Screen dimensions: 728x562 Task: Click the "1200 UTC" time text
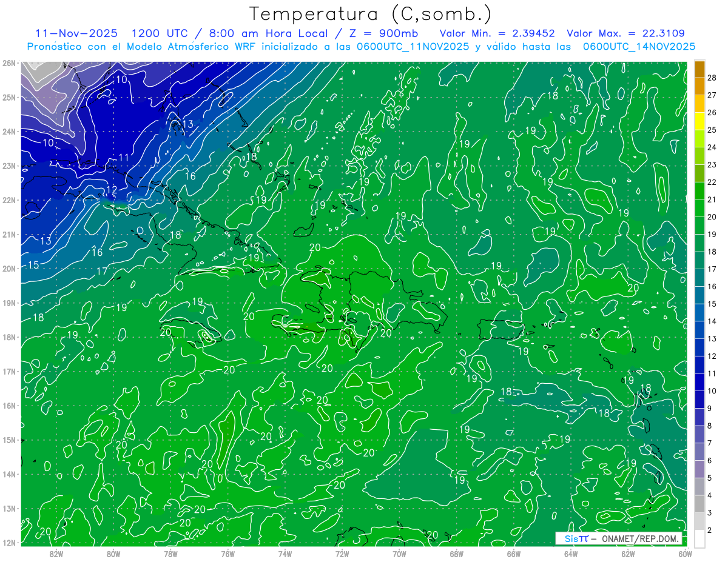(160, 33)
